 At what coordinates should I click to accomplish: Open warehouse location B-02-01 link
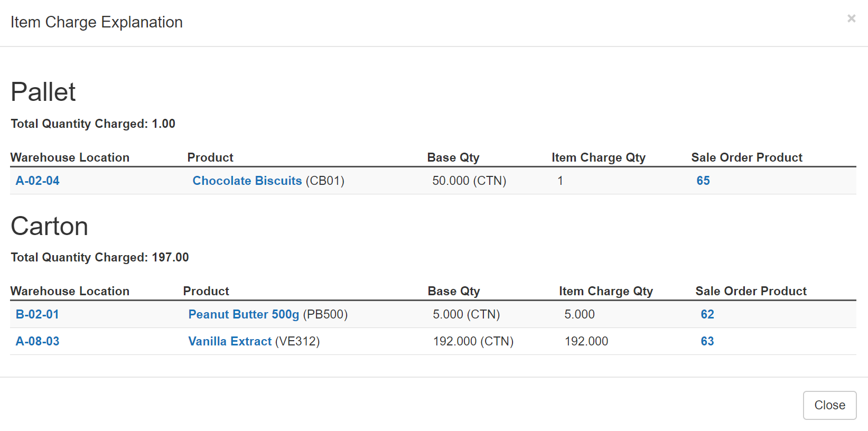[x=37, y=314]
